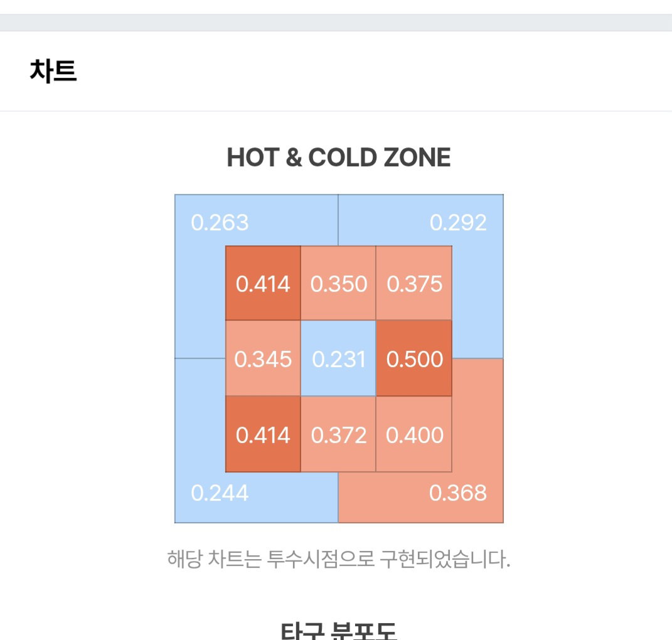Select the top-left inner zone 0.414
Viewport: 672px width, 640px height.
pyautogui.click(x=263, y=283)
